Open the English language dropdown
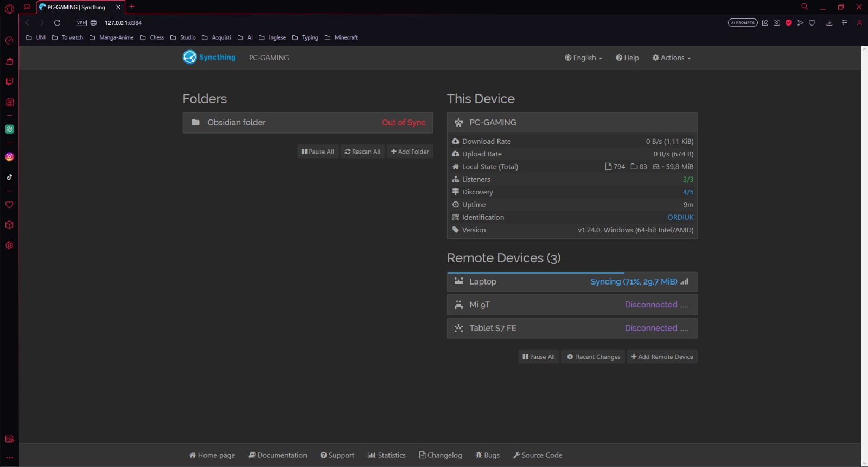Screen dimensions: 868x467 584,58
